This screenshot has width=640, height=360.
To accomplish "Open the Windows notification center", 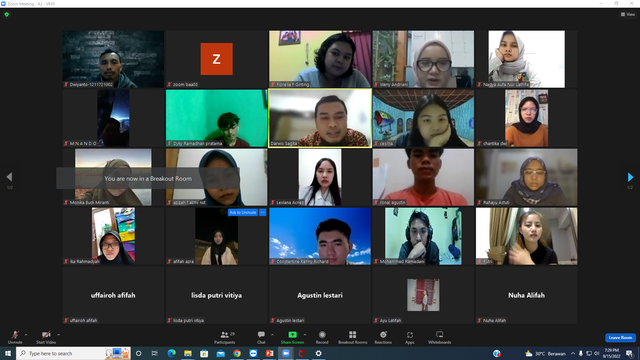I will coord(629,353).
